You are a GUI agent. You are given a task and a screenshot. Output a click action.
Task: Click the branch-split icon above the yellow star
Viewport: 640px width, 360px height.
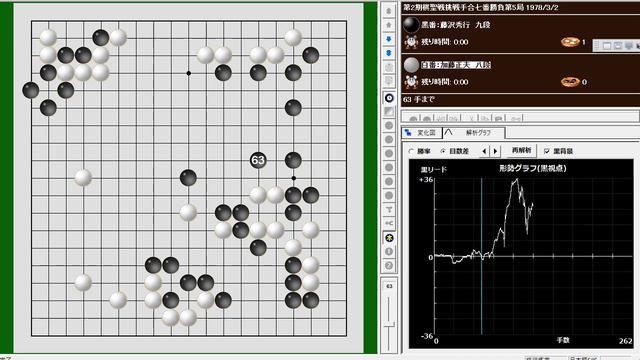389,223
